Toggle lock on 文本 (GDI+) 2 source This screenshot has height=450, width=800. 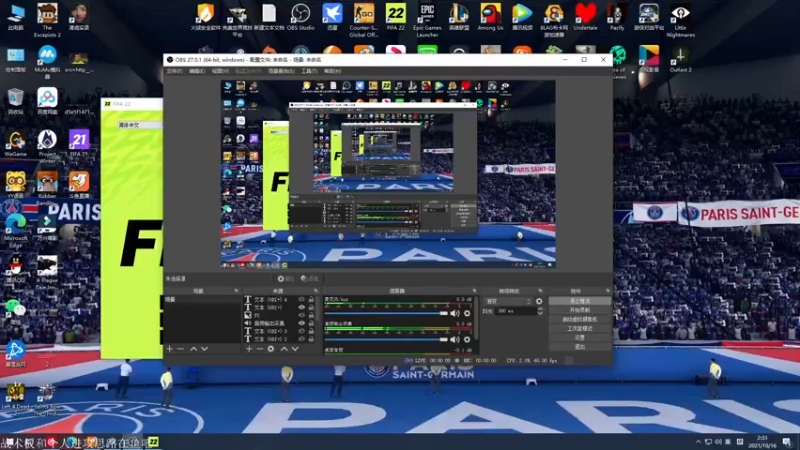tap(311, 338)
